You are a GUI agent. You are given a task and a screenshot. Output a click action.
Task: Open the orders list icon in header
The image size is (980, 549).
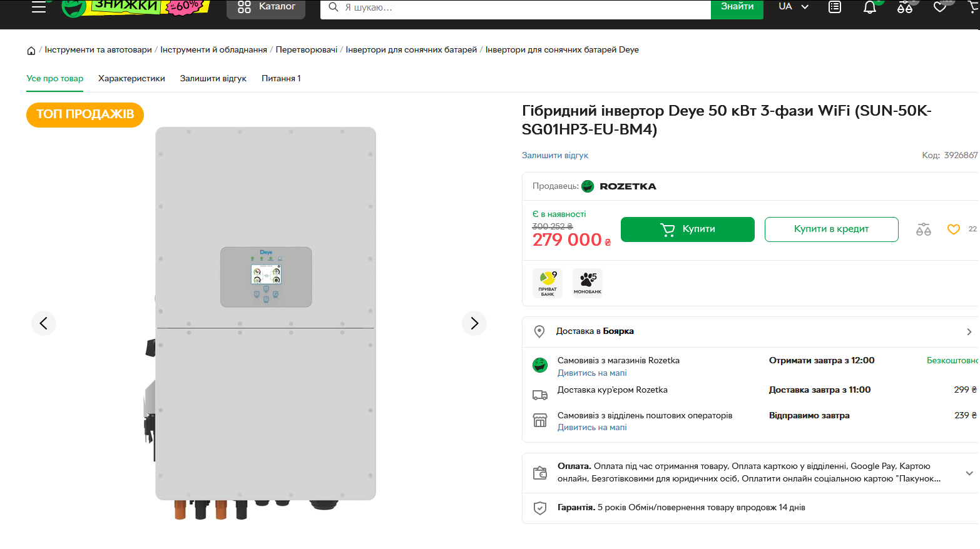pos(835,7)
